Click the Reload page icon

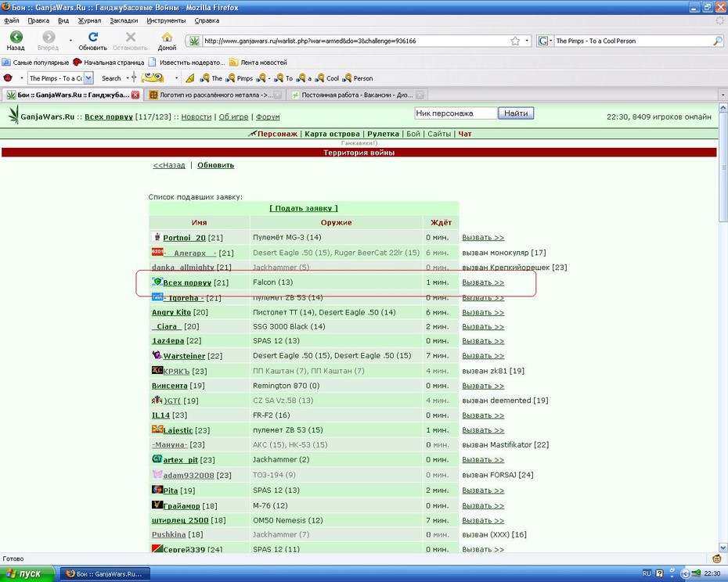(x=93, y=37)
